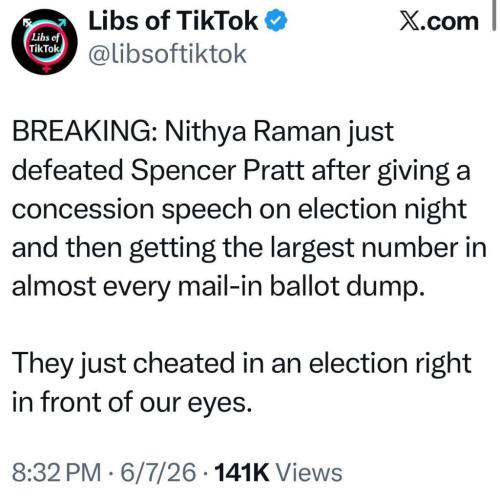Open the 'Libs of TikTok' display name
The height and width of the screenshot is (499, 500).
[173, 21]
